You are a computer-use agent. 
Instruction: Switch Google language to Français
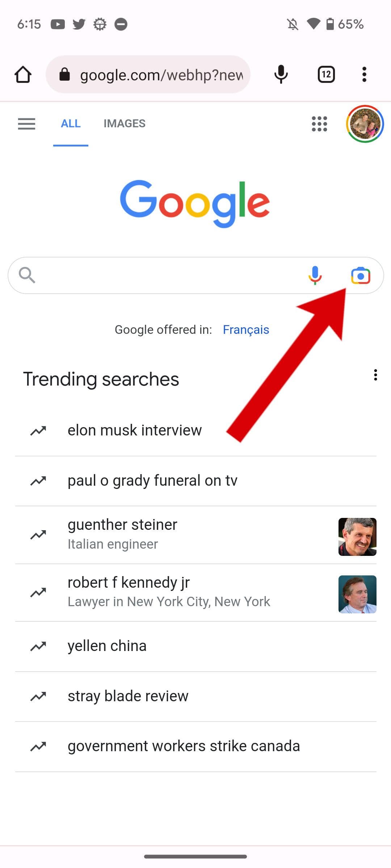coord(246,330)
